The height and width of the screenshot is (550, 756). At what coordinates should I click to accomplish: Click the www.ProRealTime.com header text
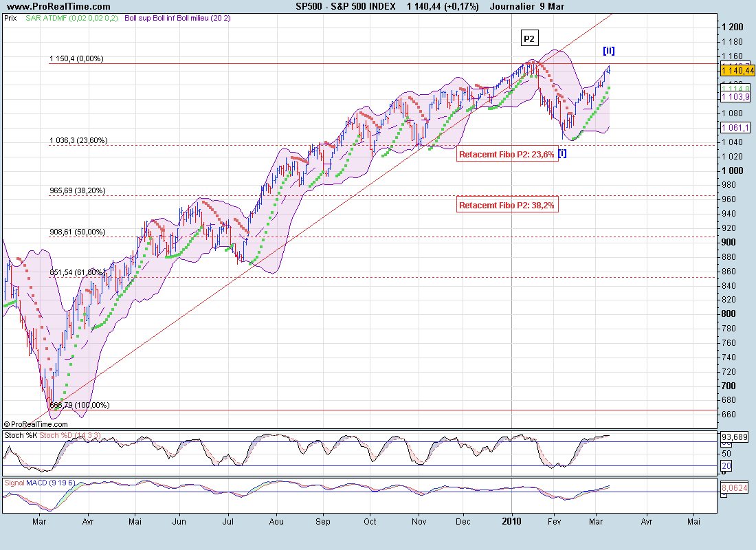tap(58, 7)
